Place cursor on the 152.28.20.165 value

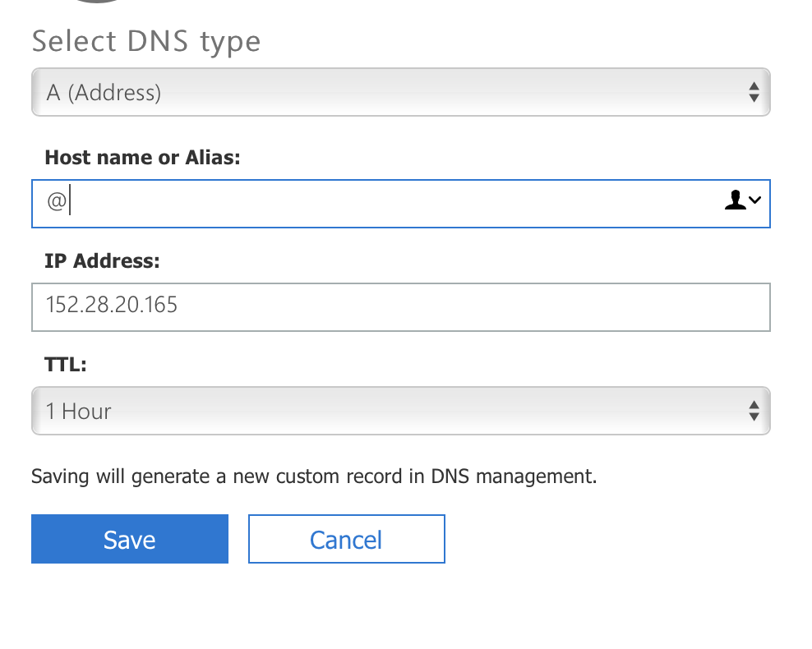(112, 306)
